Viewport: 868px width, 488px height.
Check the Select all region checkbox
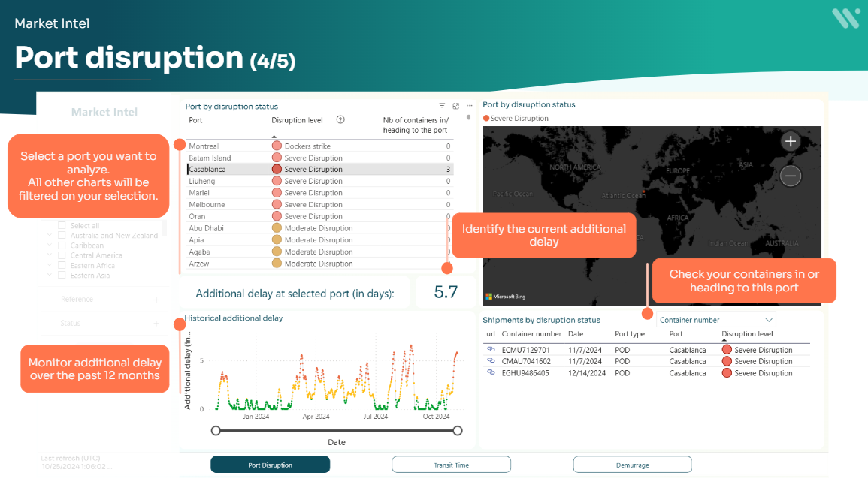[62, 225]
